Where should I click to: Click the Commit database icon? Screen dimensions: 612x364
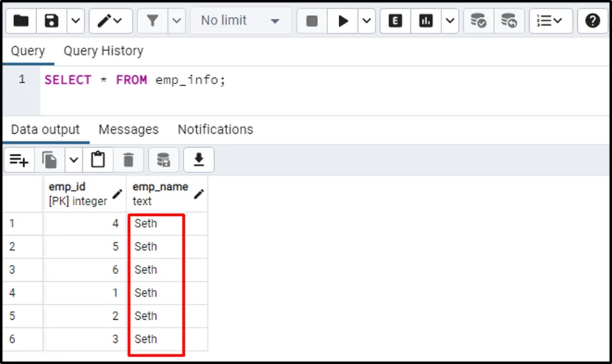tap(478, 21)
